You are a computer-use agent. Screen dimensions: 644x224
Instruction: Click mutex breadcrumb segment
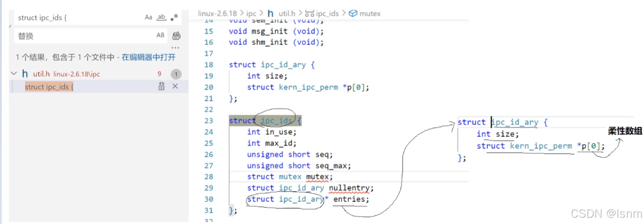click(370, 13)
